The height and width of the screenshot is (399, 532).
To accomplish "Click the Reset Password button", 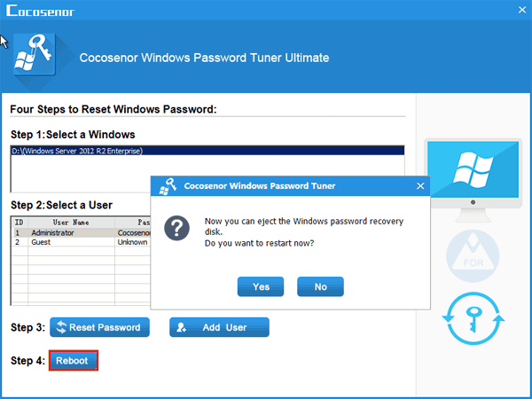I will point(99,327).
